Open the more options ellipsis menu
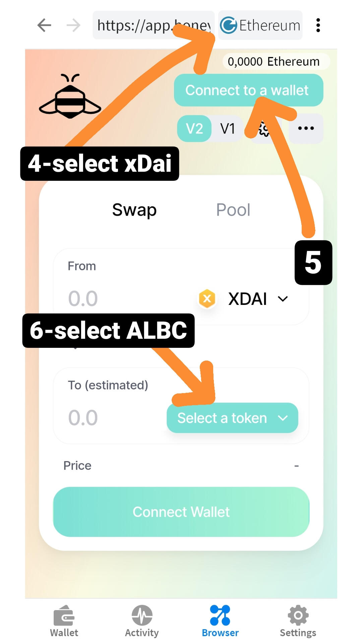Image resolution: width=362 pixels, height=644 pixels. point(306,128)
